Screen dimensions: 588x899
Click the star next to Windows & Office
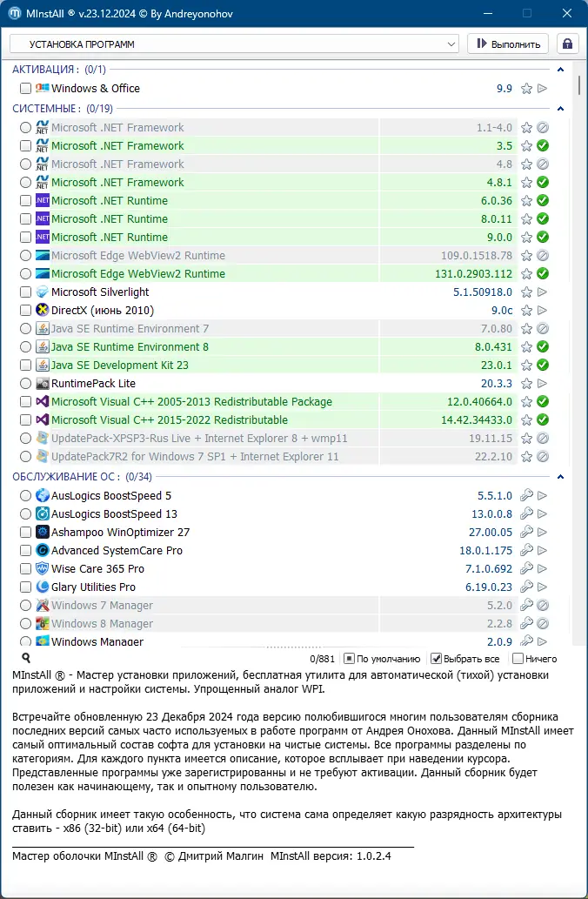527,88
